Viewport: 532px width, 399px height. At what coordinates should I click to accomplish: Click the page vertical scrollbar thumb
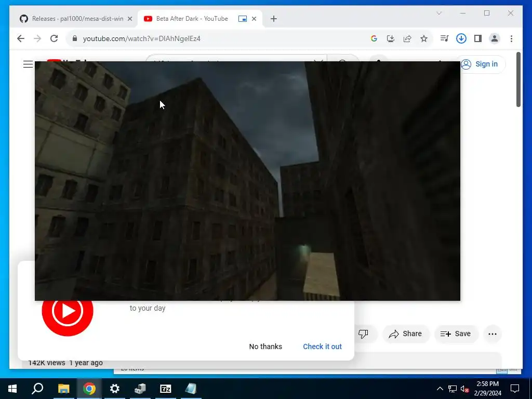pos(518,79)
